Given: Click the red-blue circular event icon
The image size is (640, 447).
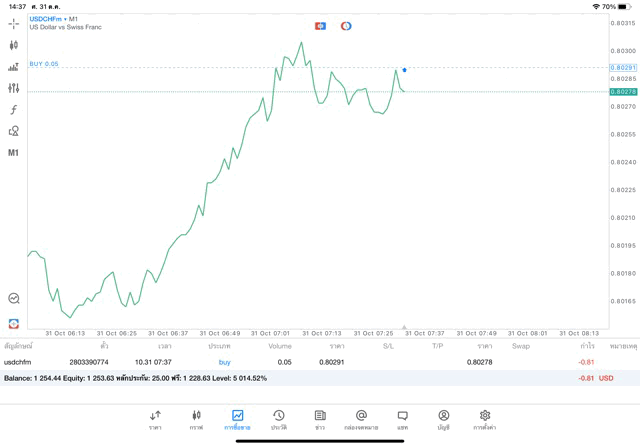Looking at the screenshot, I should click(346, 26).
